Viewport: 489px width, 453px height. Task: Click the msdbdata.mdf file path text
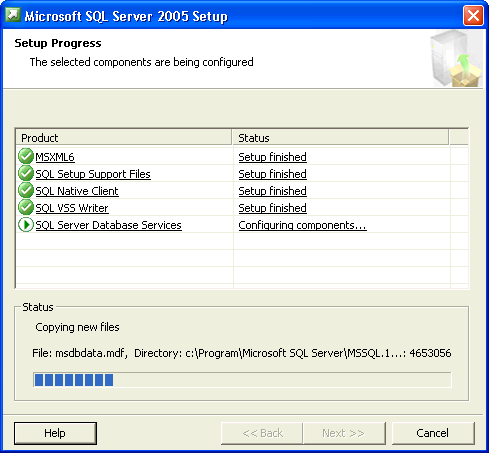(242, 353)
